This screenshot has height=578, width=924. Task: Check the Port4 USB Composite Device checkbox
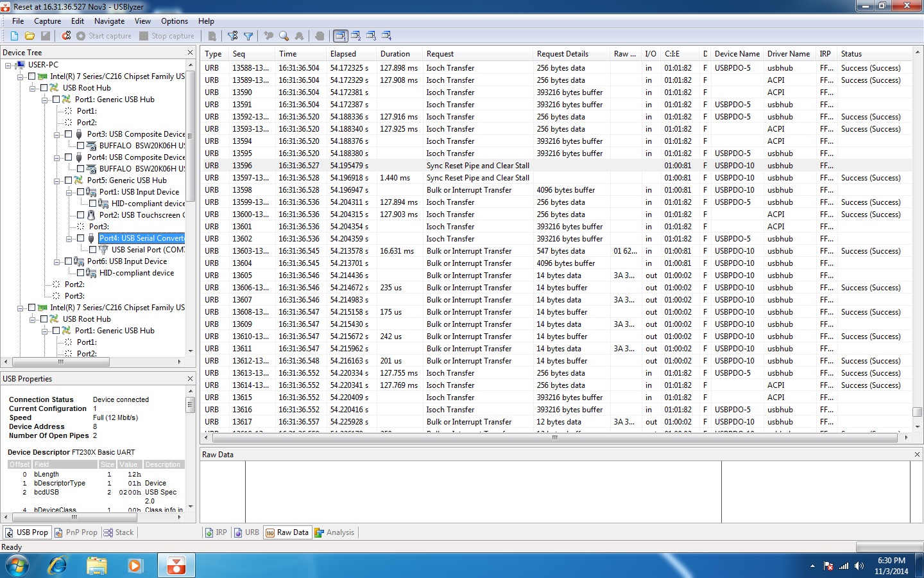point(68,157)
